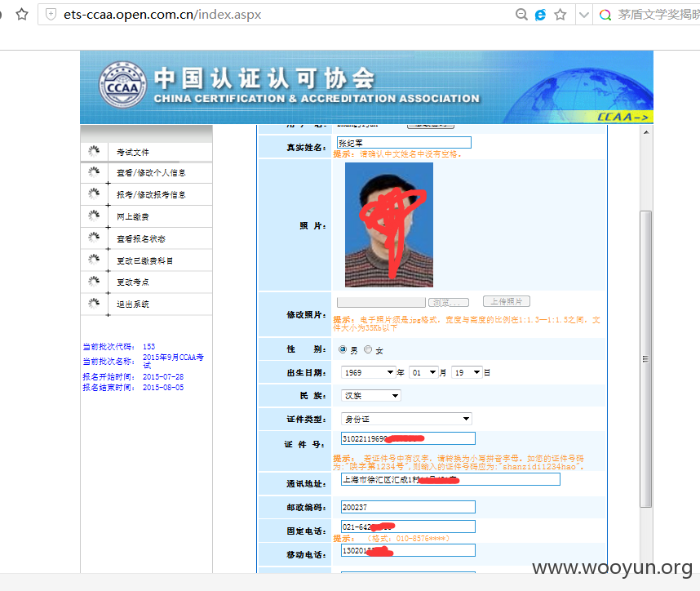Click the 移动电话 mobile phone field

point(408,550)
